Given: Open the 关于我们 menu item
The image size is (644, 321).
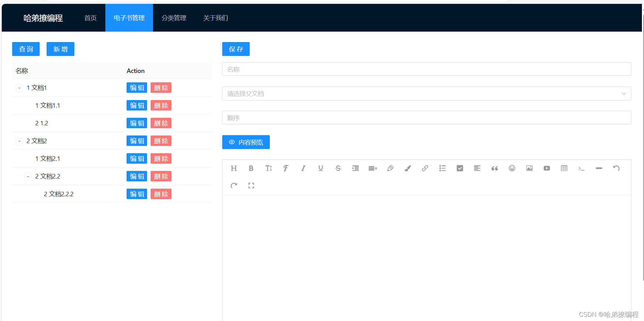Looking at the screenshot, I should (216, 18).
